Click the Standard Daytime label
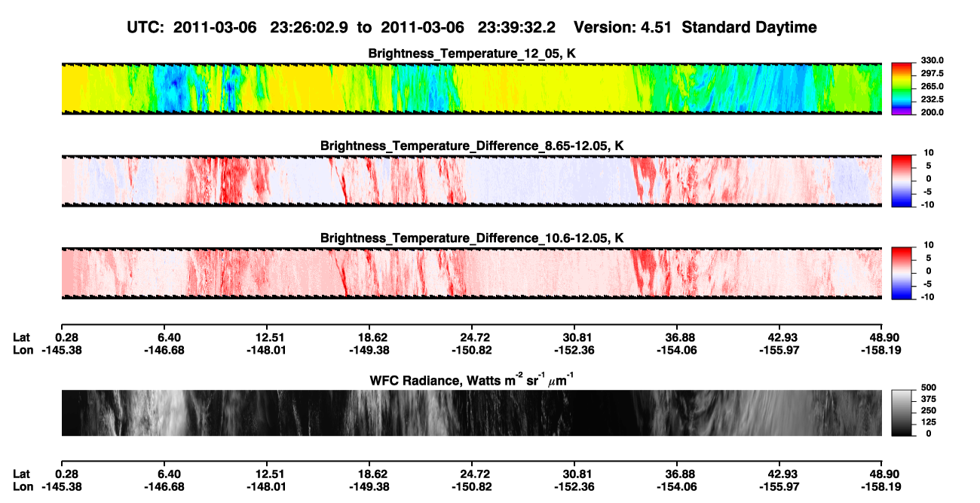Image resolution: width=980 pixels, height=503 pixels. [748, 27]
